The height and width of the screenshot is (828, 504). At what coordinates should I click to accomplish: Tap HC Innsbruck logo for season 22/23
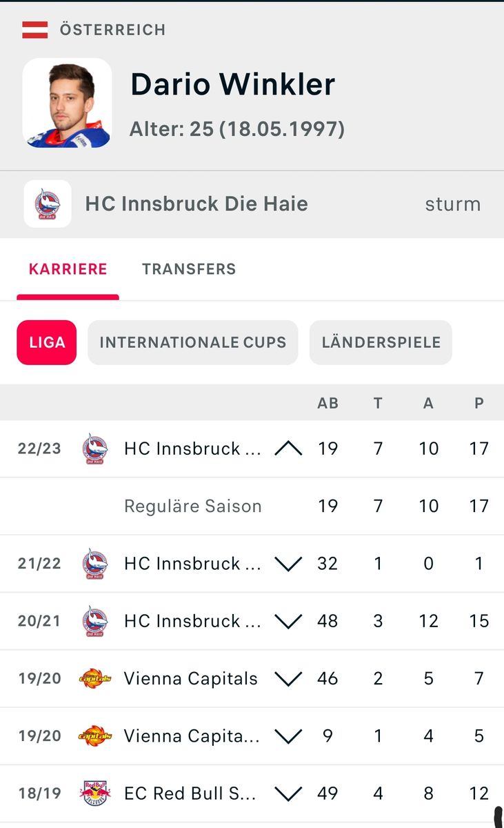(x=95, y=448)
